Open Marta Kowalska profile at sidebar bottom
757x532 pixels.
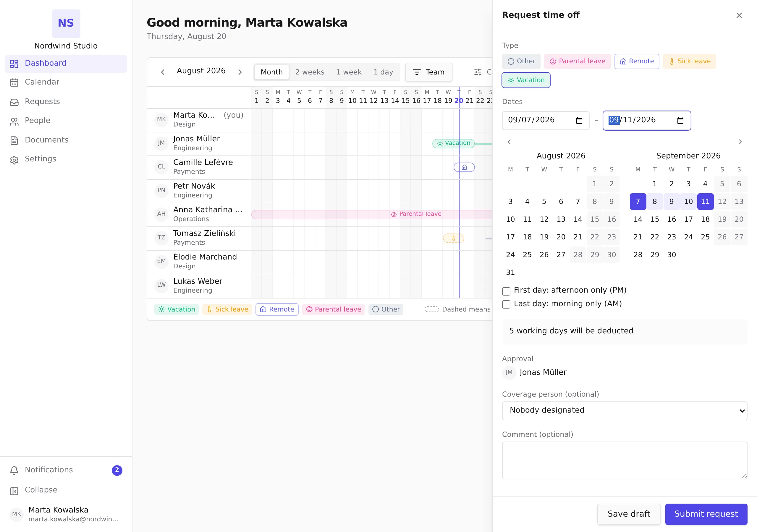66,514
